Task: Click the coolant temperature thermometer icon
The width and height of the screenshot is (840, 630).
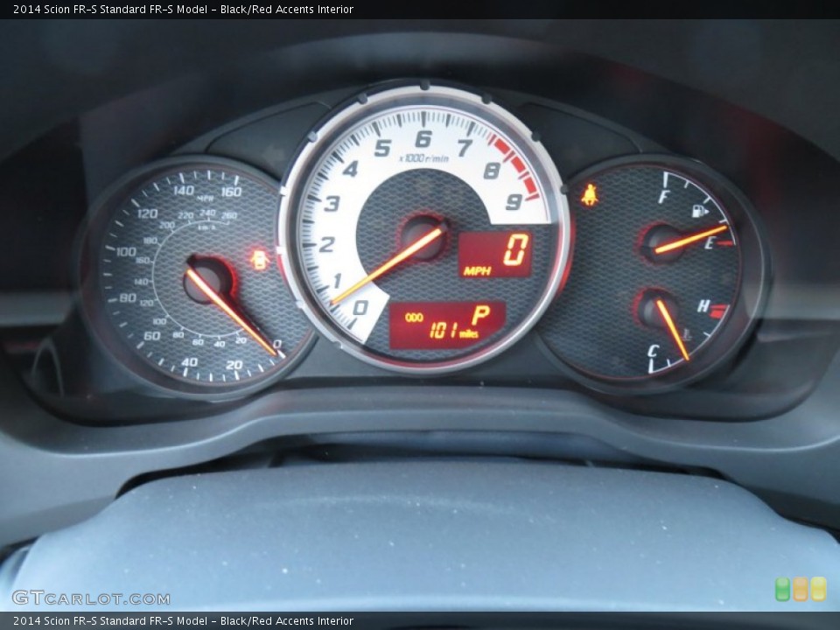Action: click(x=686, y=336)
